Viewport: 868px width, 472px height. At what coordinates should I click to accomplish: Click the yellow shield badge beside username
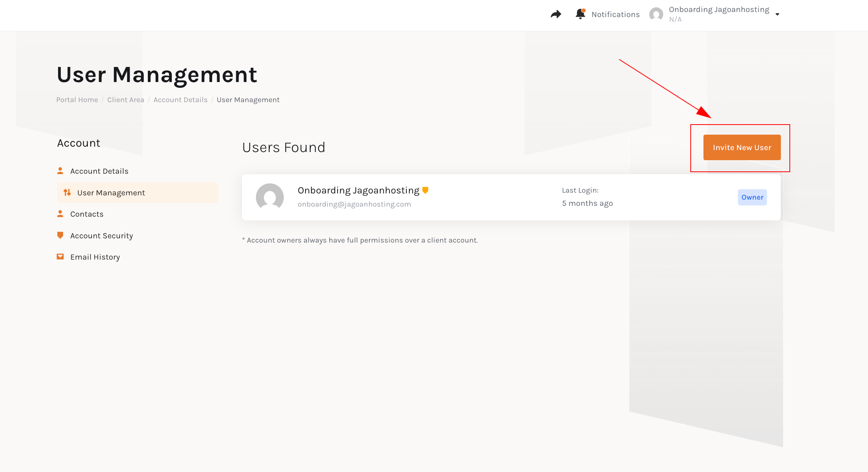[425, 190]
